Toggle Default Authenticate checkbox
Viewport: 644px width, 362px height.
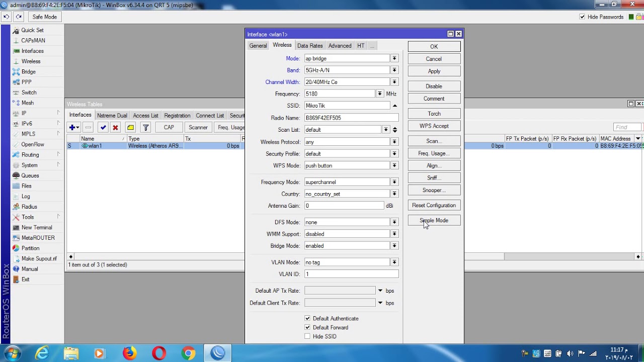tap(307, 318)
